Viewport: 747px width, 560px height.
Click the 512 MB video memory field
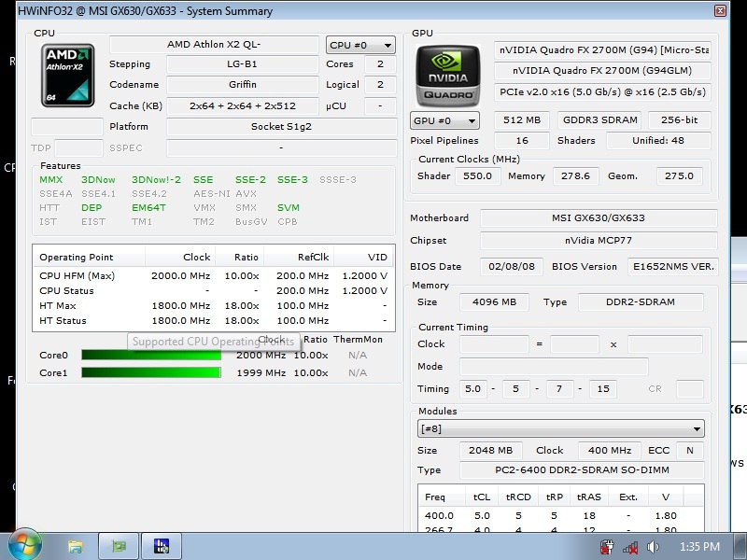click(522, 120)
